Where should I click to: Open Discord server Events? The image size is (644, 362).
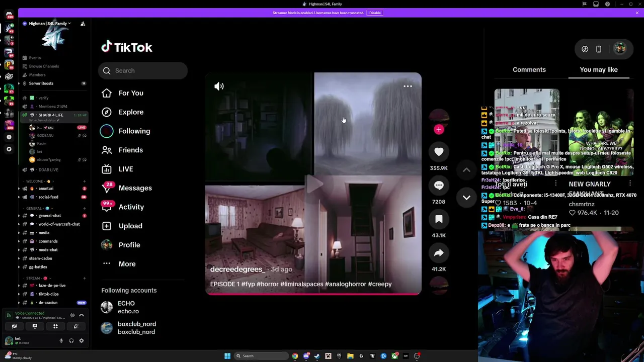[x=34, y=58]
